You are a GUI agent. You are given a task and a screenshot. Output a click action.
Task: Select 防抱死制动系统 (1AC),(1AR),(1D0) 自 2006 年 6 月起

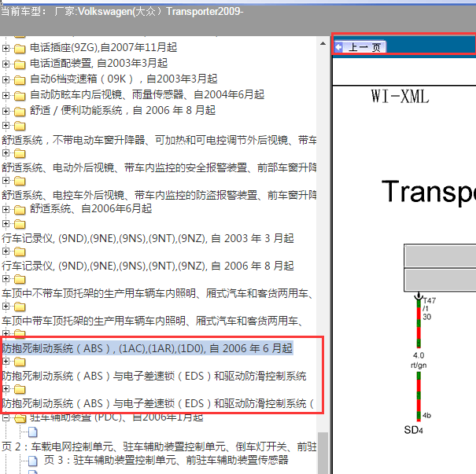pos(147,348)
